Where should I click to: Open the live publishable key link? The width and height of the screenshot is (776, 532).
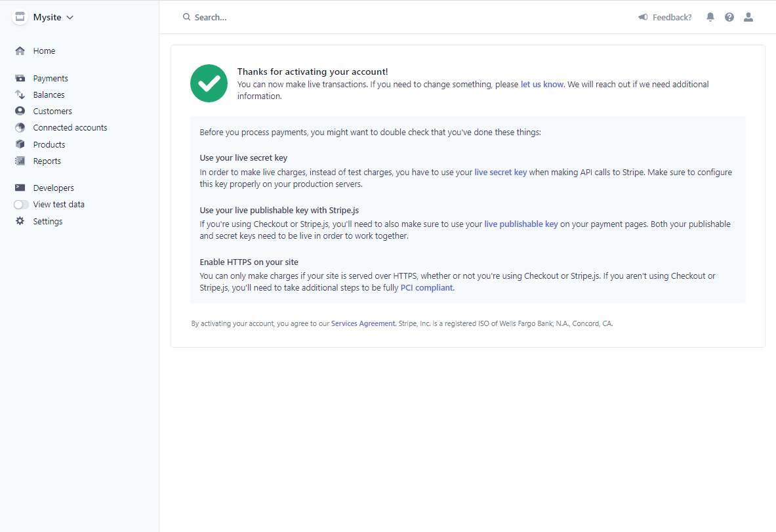pos(521,224)
